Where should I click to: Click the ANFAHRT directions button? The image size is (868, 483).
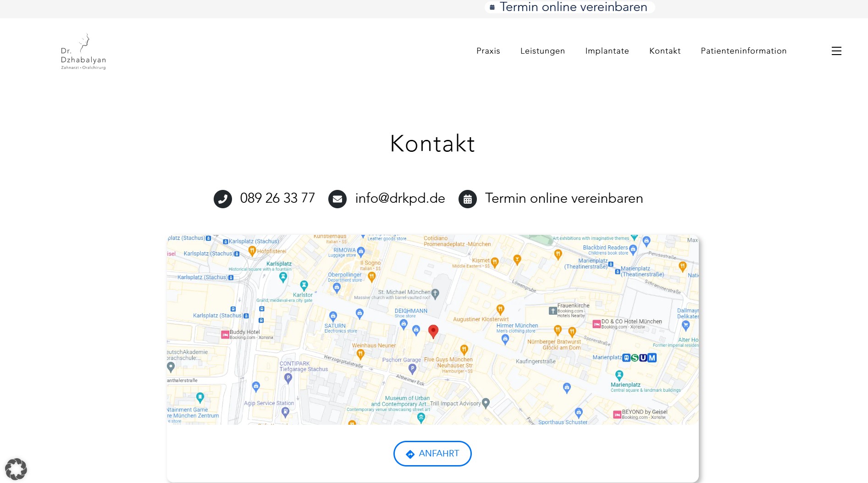pyautogui.click(x=432, y=454)
